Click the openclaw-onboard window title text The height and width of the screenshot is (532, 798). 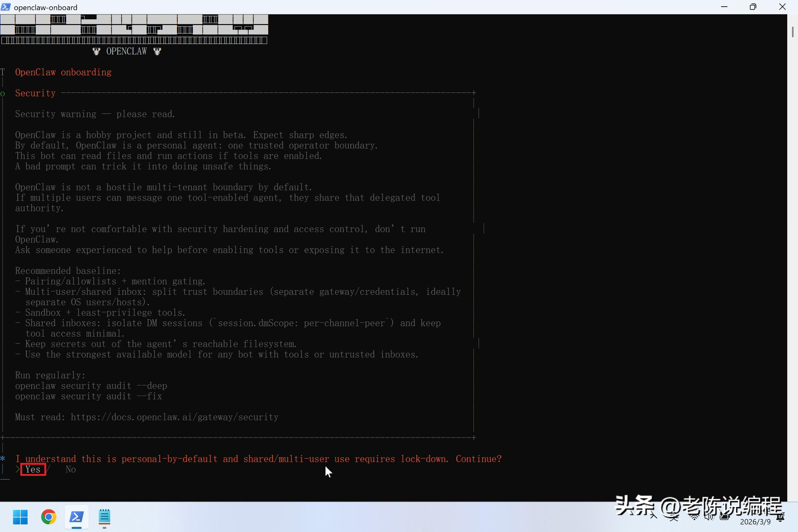(45, 7)
